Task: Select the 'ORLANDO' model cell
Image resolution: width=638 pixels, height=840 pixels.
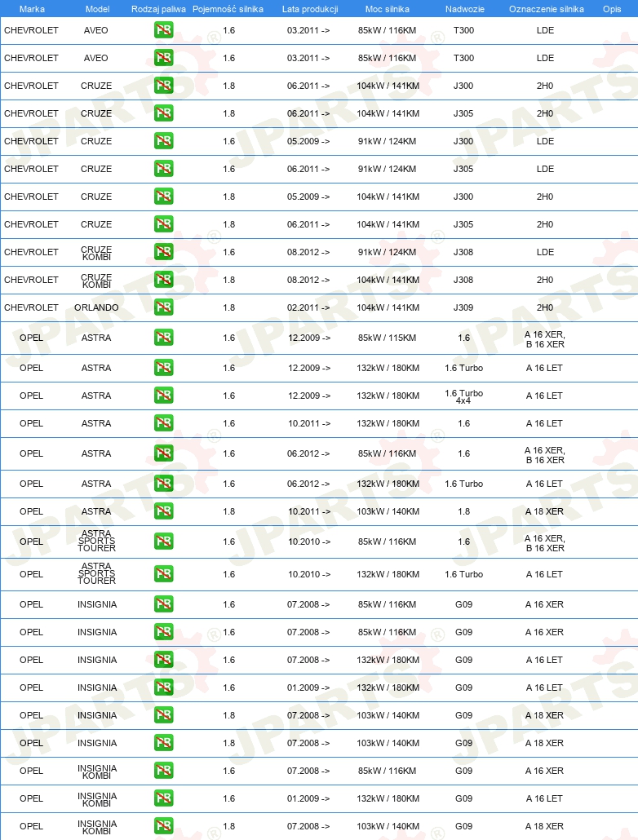Action: pos(96,307)
